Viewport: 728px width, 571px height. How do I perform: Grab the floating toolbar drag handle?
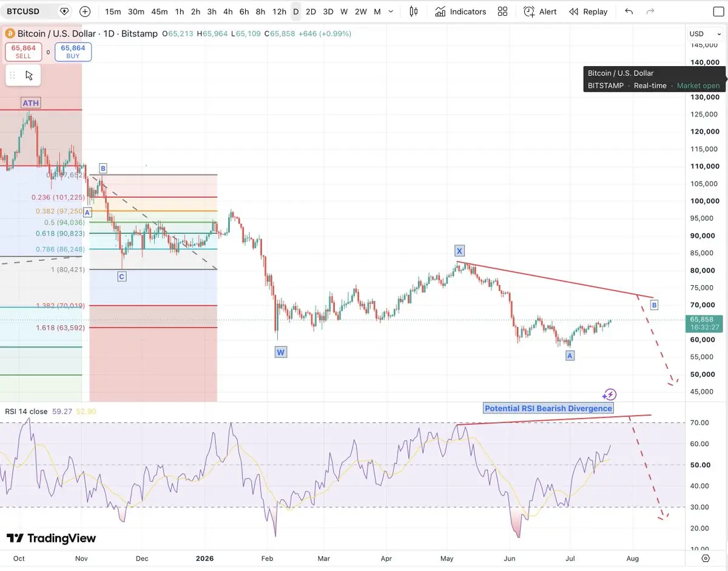(x=12, y=75)
